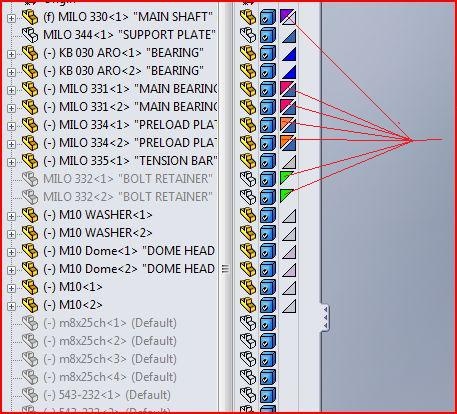The image size is (457, 414).
Task: Expand the KB 030 ARO<2> BEARING node
Action: point(11,72)
